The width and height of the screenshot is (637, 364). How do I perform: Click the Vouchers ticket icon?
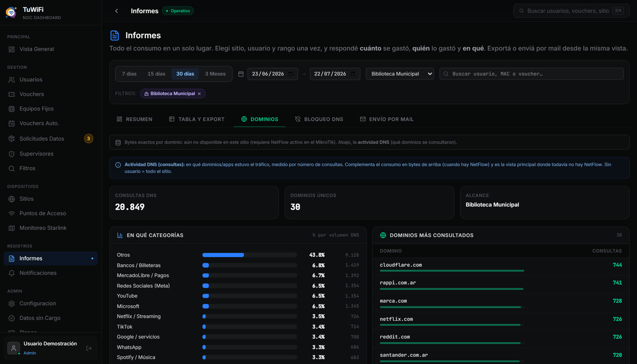click(x=12, y=94)
